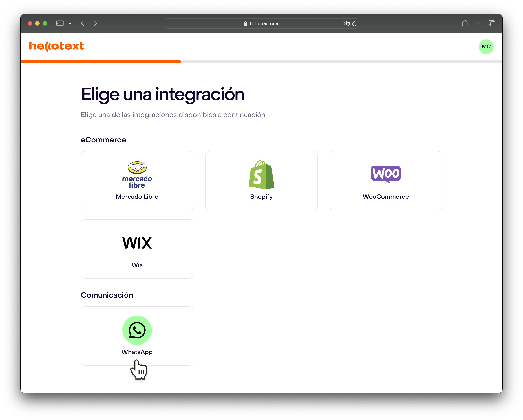
Task: Pick the WooCommerce integration card
Action: pos(386,180)
